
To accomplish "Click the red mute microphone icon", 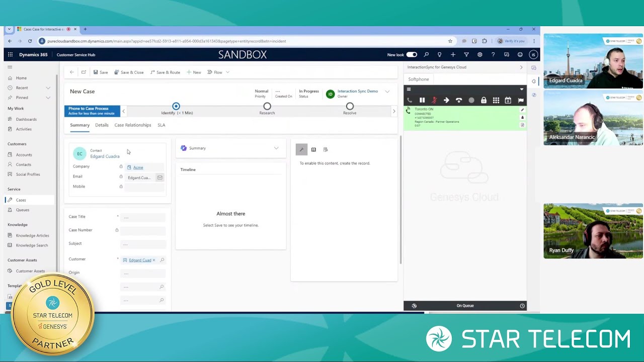I will 434,101.
